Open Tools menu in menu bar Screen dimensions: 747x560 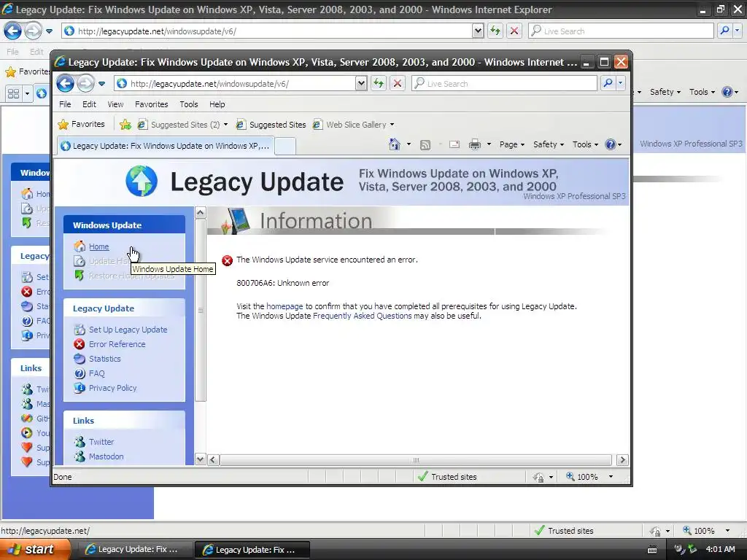click(189, 104)
